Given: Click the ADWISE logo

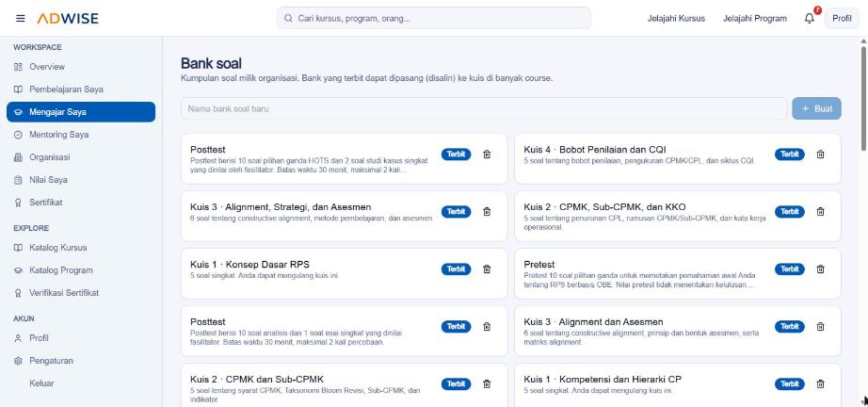Looking at the screenshot, I should [x=68, y=18].
